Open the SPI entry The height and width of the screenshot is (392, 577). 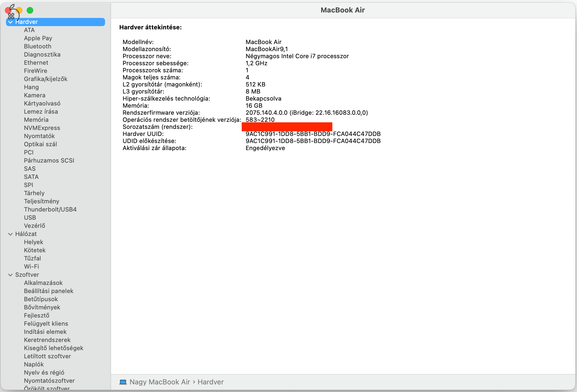click(29, 185)
